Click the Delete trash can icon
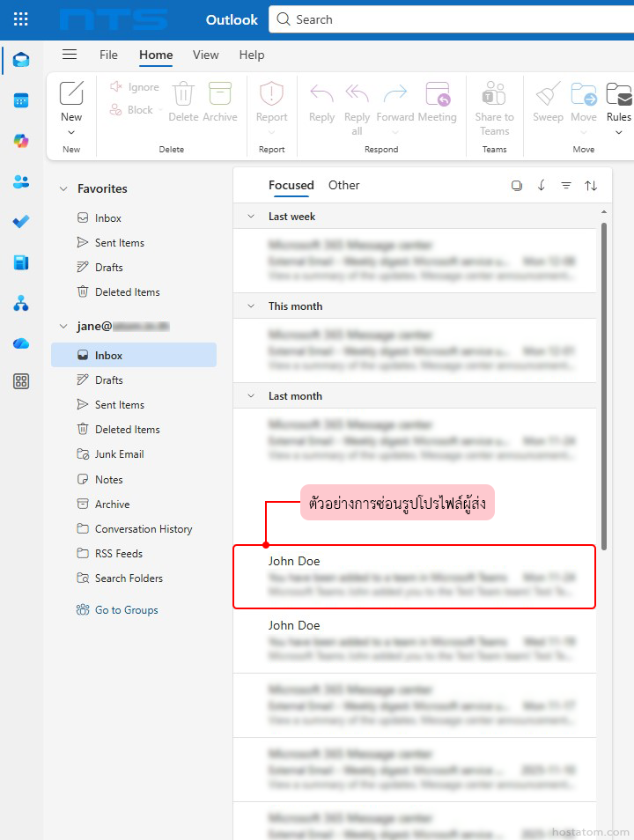 (x=183, y=93)
